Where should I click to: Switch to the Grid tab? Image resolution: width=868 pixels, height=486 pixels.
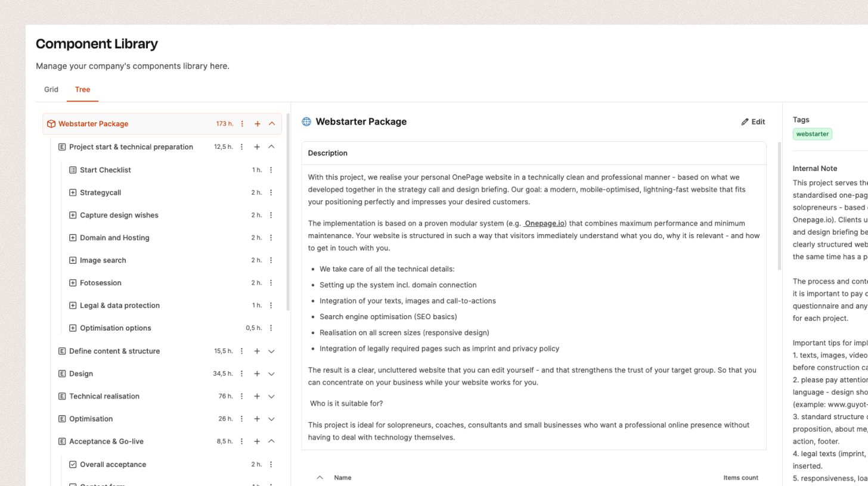coord(51,89)
